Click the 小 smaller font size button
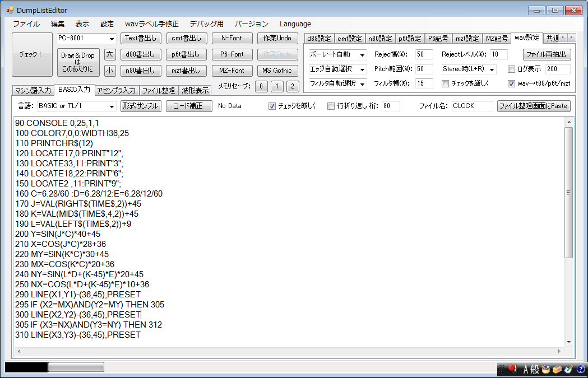The width and height of the screenshot is (588, 378). click(109, 71)
